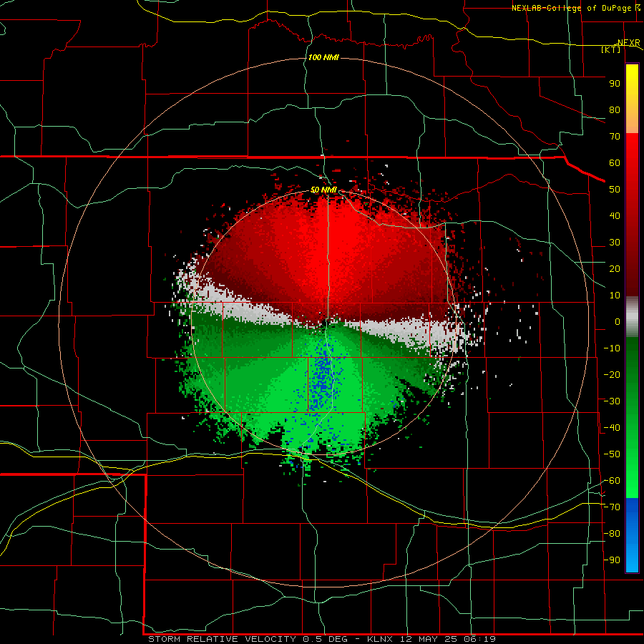Select the gray zero-velocity color bar segment
644x644 pixels.
632,317
